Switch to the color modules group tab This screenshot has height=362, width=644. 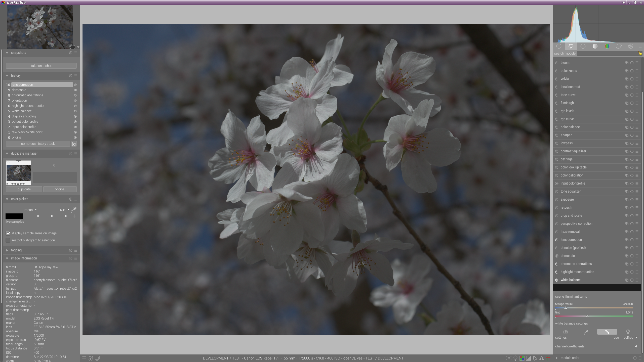click(607, 46)
